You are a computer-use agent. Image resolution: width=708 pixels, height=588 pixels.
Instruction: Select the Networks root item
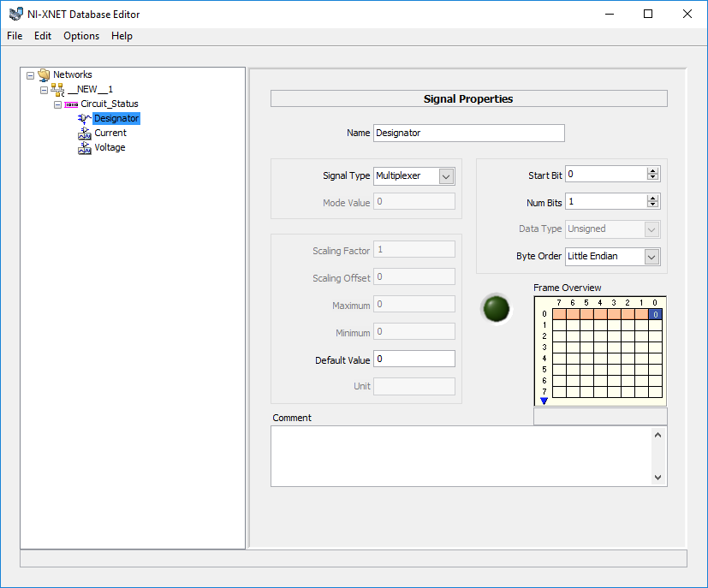coord(72,74)
